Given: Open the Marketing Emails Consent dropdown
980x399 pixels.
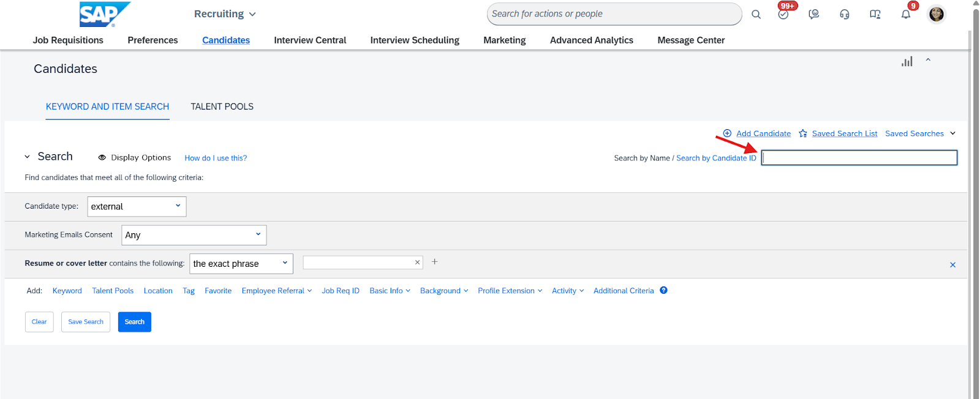Looking at the screenshot, I should (x=194, y=235).
